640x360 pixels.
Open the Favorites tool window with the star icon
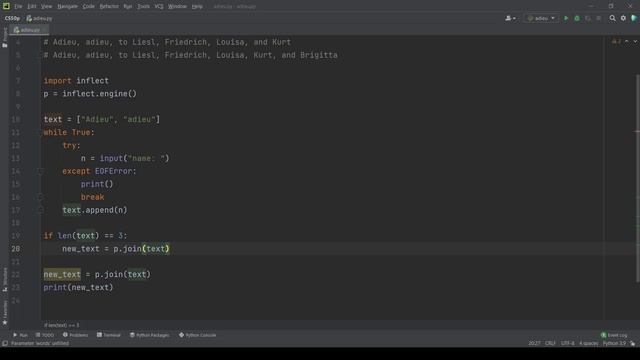click(x=4, y=313)
